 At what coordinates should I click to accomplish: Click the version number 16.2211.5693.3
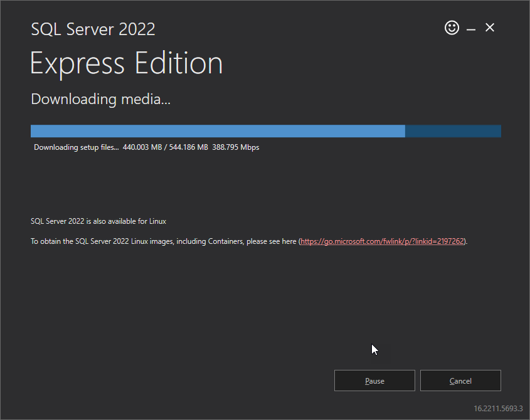click(498, 408)
